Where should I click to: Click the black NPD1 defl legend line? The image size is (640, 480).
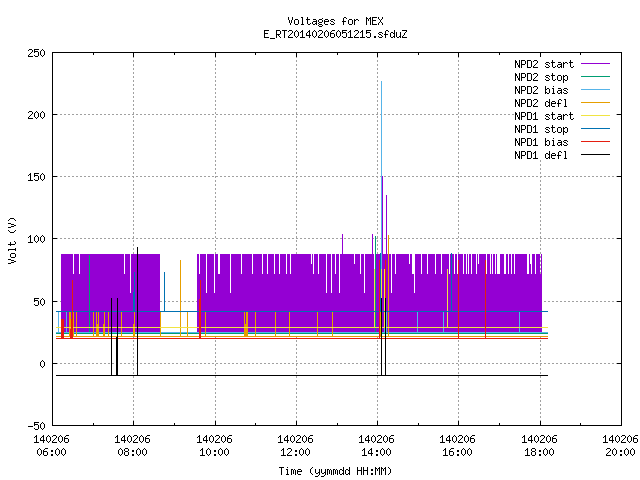(x=595, y=155)
